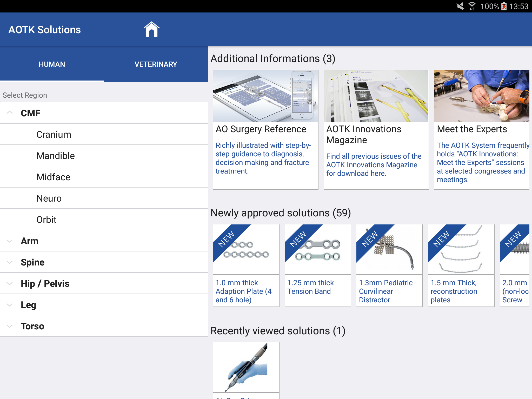532x399 pixels.
Task: Open '1.5 mm Thick, reconstruction plates' link
Action: 454,291
